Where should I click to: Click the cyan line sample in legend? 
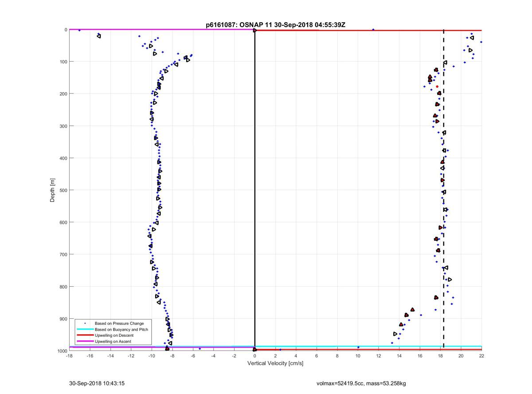(85, 329)
